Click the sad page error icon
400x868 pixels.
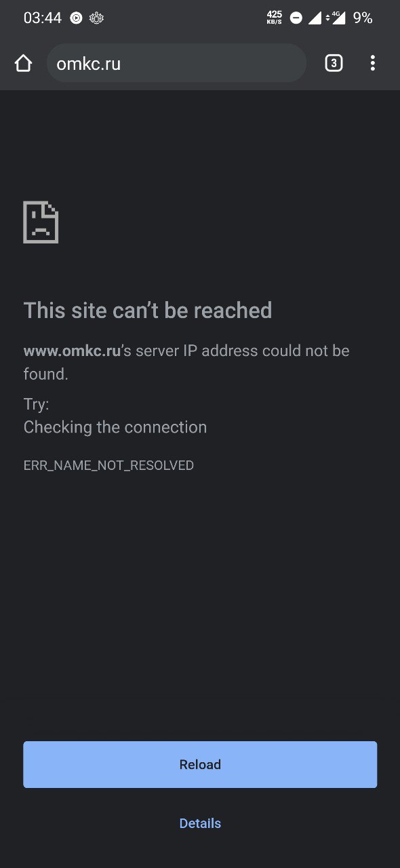[x=41, y=222]
